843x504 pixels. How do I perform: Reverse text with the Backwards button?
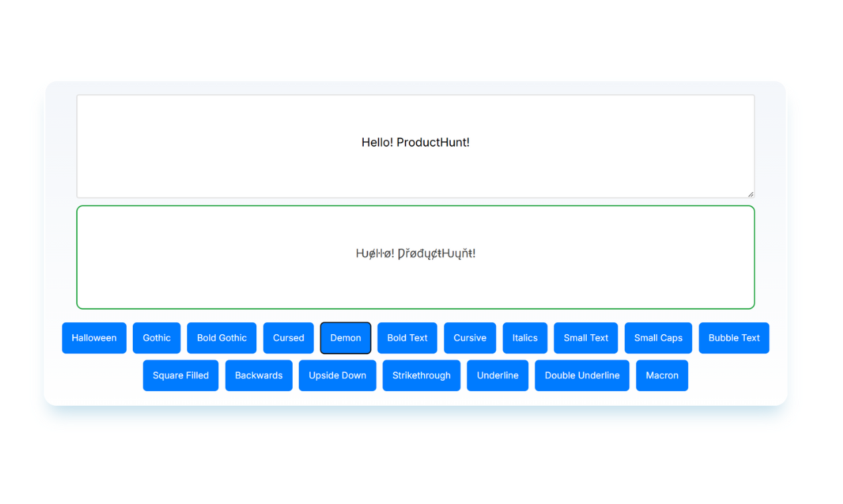click(259, 375)
